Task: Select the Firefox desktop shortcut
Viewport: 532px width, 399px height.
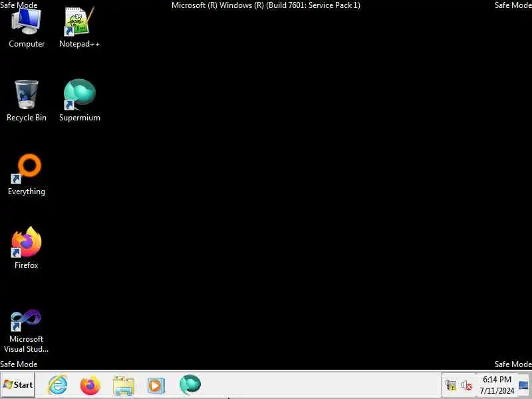Action: pyautogui.click(x=27, y=248)
